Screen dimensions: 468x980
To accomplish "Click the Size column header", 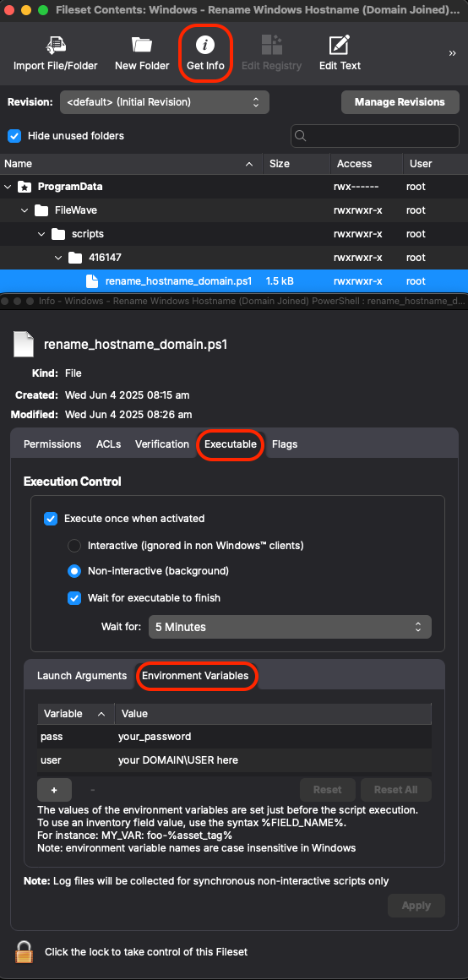I will coord(297,164).
